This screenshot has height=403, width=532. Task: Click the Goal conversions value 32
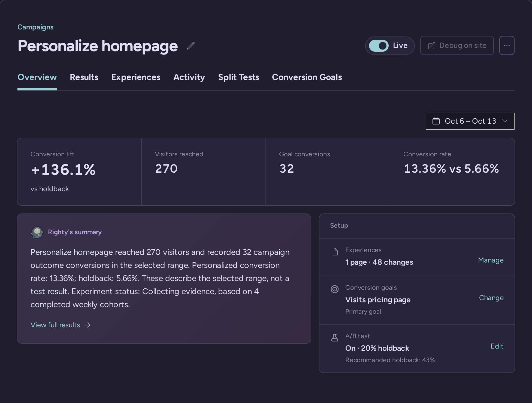pos(287,169)
